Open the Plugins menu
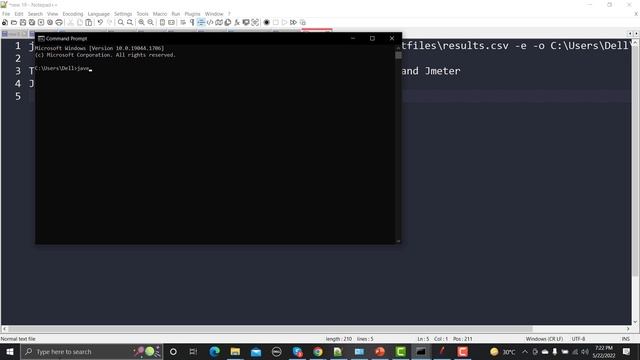Image resolution: width=640 pixels, height=360 pixels. pos(192,14)
